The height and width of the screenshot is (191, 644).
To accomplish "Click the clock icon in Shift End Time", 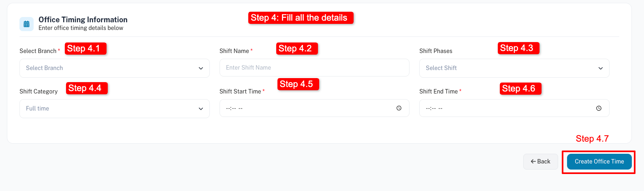I will point(599,108).
